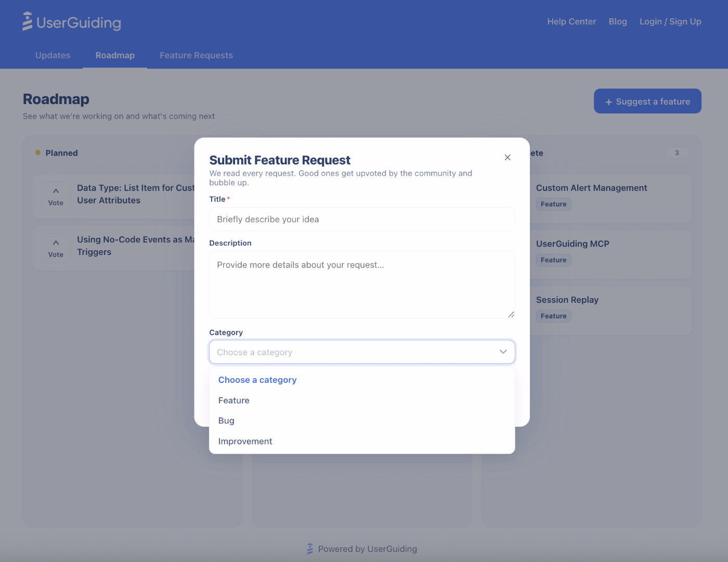
Task: Click the count badge showing 3
Action: (677, 152)
